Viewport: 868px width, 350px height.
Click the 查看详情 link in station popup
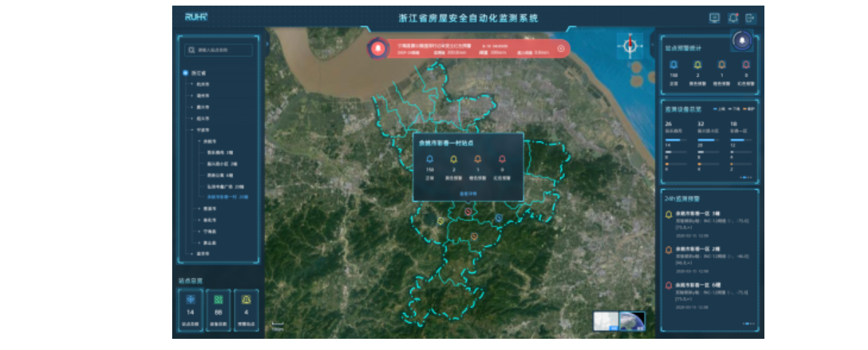click(x=468, y=193)
